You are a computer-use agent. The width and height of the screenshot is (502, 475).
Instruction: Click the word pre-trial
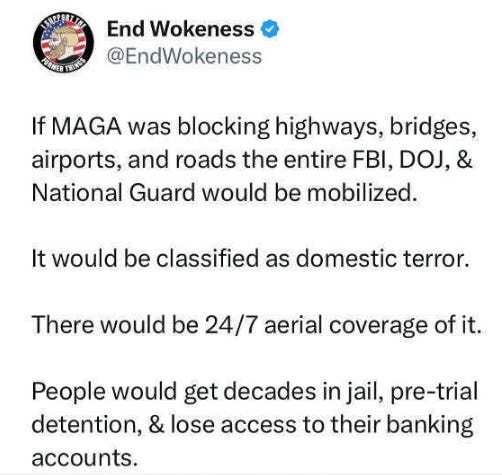coord(434,392)
